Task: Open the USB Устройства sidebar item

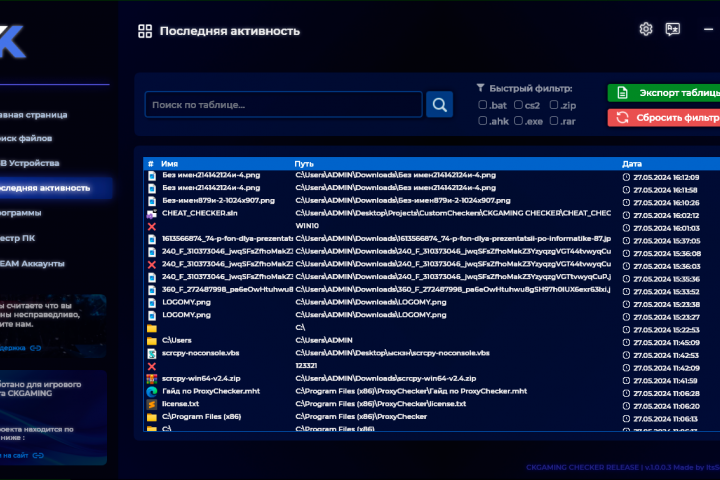Action: (29, 163)
